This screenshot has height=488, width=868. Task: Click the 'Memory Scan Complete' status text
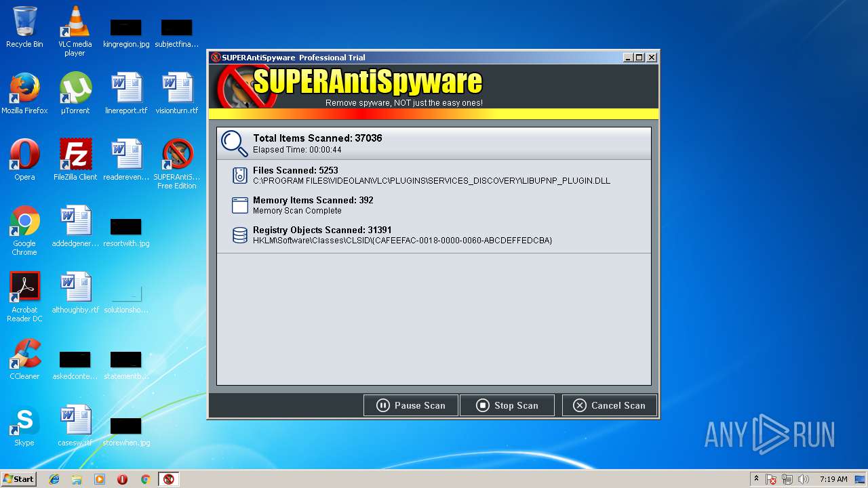pos(297,211)
